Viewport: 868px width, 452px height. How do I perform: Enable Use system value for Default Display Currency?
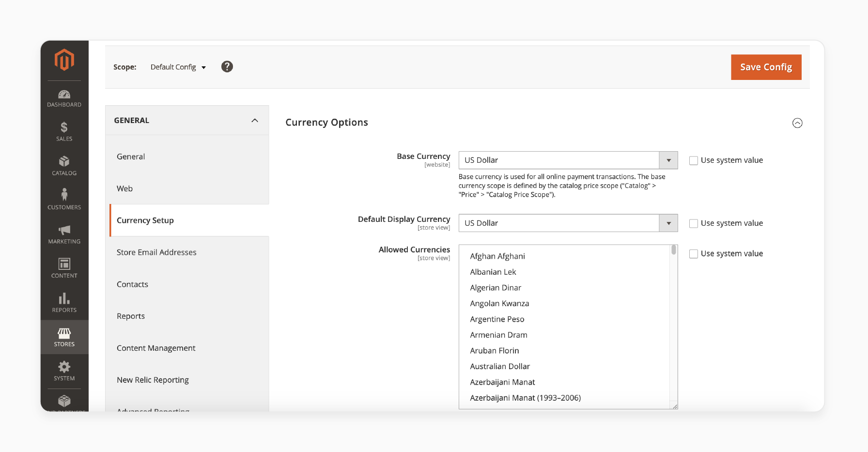click(694, 223)
